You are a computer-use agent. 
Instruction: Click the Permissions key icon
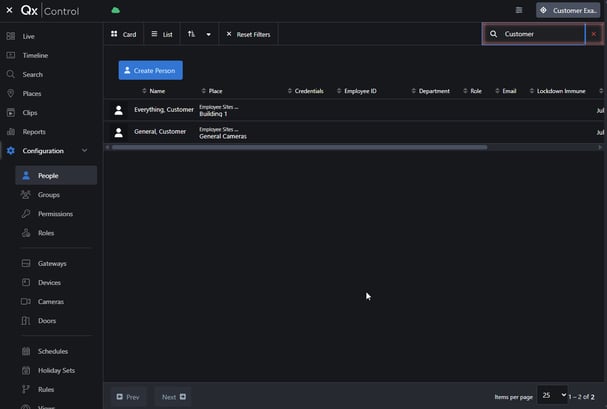(26, 214)
